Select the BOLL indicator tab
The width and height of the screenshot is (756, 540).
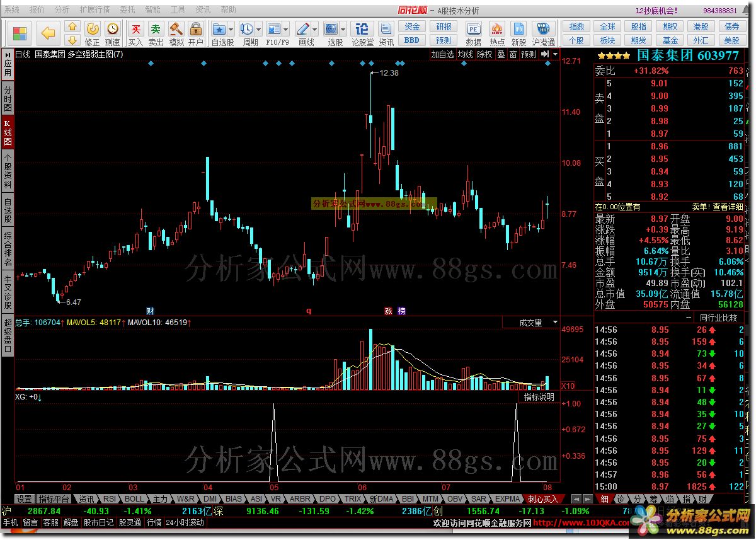point(134,498)
